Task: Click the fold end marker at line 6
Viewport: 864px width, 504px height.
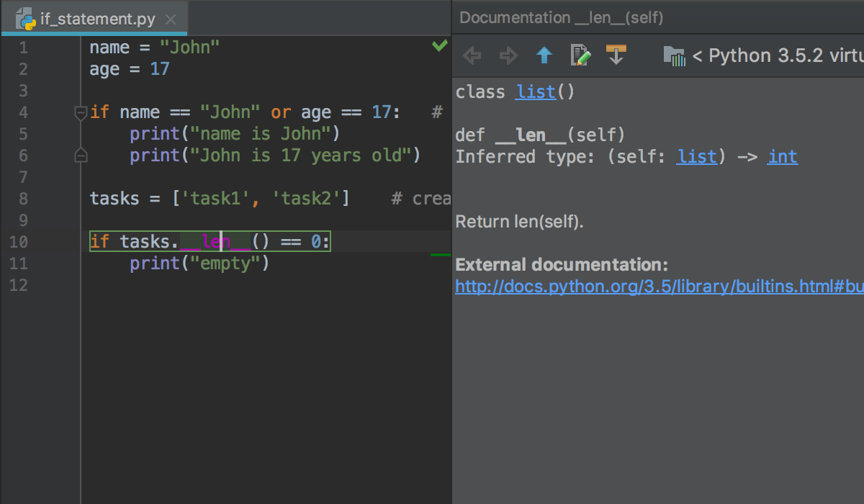Action: tap(81, 155)
